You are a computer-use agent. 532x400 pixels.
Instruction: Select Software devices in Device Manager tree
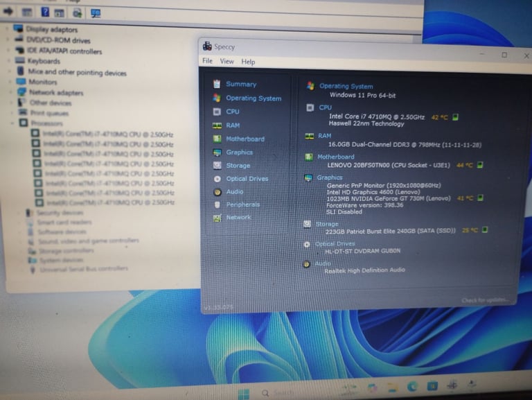click(x=62, y=232)
